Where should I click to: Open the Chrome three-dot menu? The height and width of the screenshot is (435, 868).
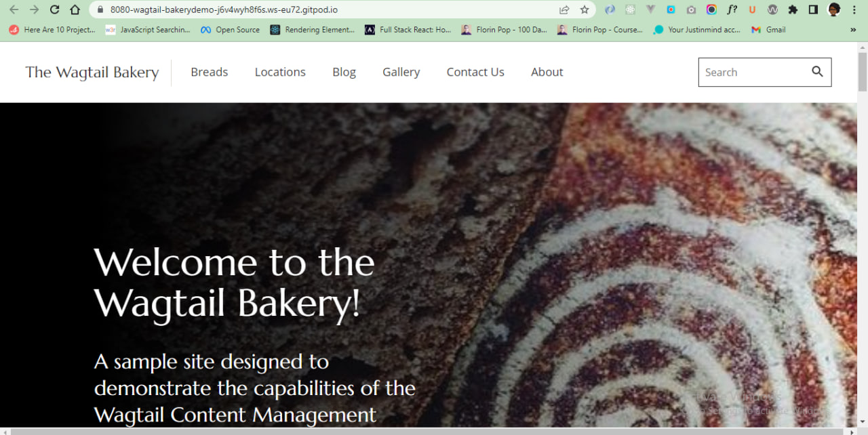tap(856, 10)
